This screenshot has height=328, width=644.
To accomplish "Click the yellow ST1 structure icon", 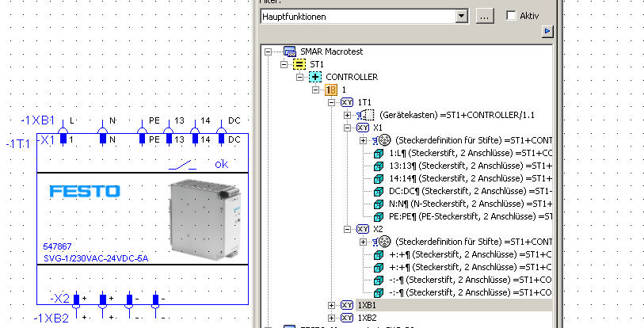I will [300, 64].
